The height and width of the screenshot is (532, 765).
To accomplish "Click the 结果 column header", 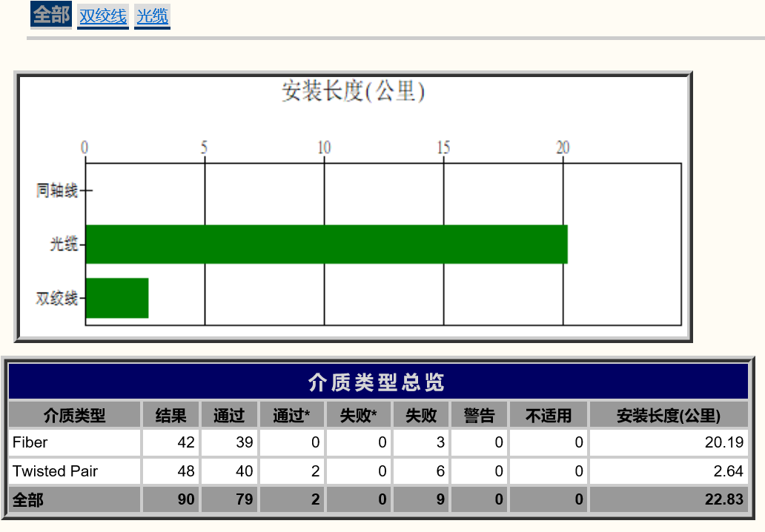I will pyautogui.click(x=170, y=415).
